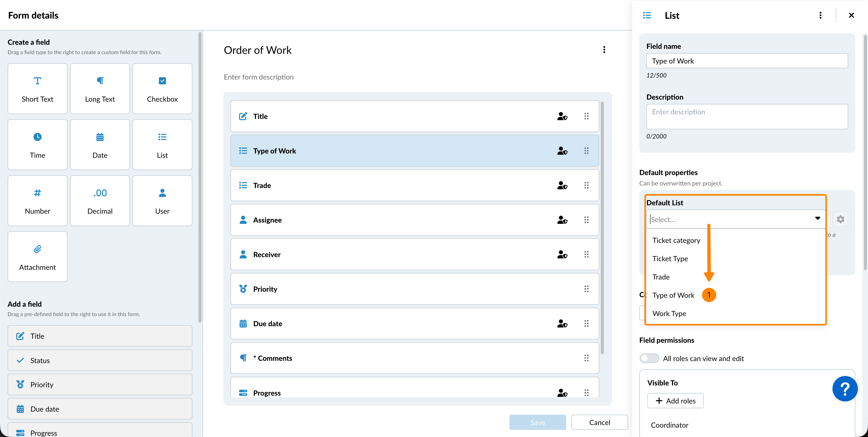Click the Field name text input

747,61
